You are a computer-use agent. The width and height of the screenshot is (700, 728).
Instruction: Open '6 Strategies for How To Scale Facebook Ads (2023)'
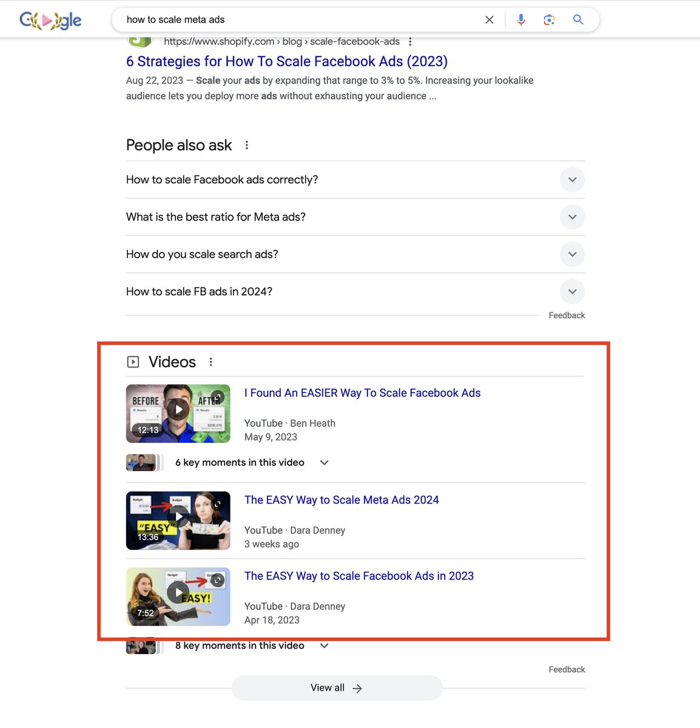(x=287, y=61)
